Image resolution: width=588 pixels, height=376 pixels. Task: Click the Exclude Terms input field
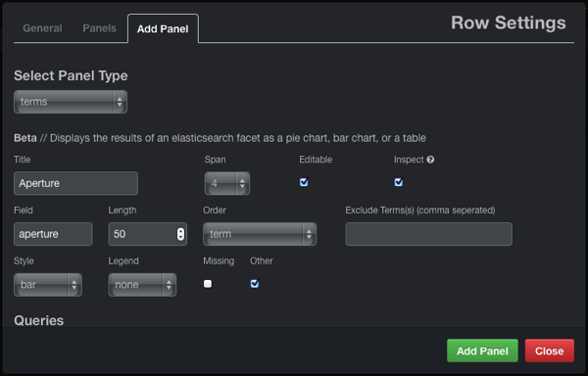click(428, 234)
